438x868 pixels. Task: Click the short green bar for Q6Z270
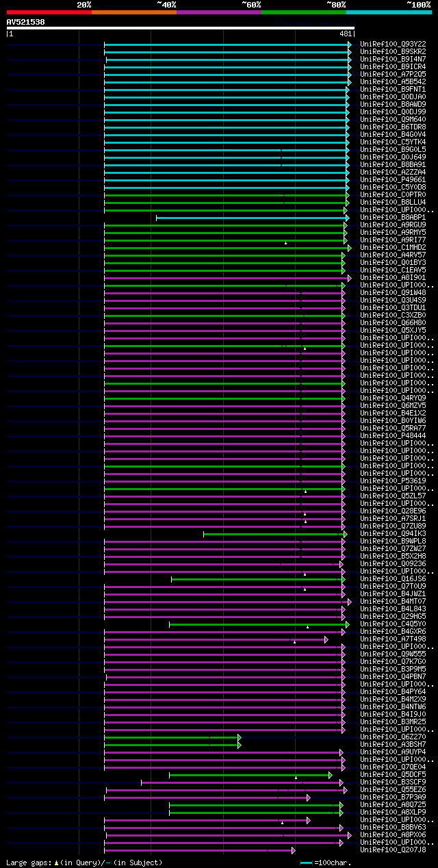pyautogui.click(x=172, y=737)
